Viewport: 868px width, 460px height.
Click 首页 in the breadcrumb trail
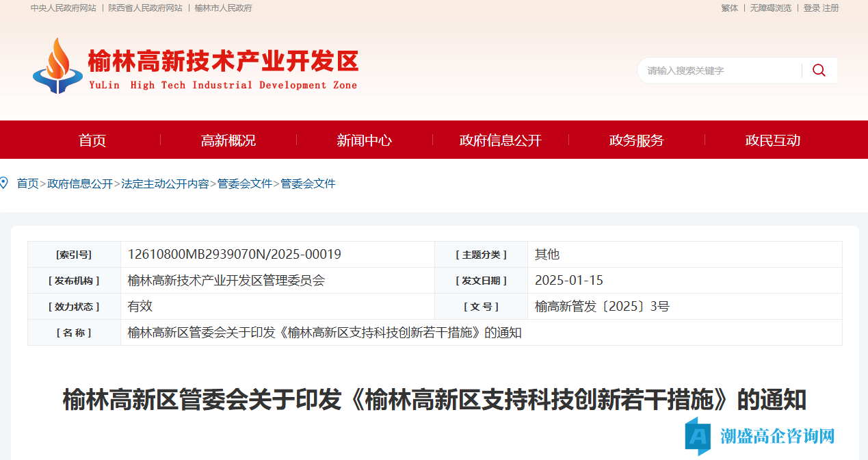click(27, 183)
